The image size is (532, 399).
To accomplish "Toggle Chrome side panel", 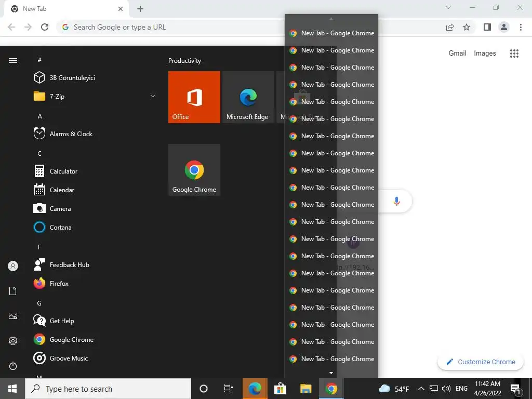I will [487, 27].
